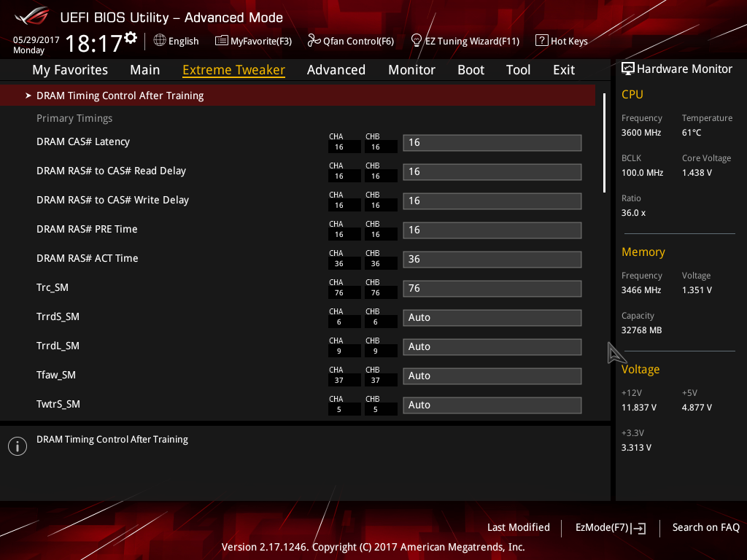The image size is (747, 560).
Task: Click the Last Modified button
Action: coord(518,527)
